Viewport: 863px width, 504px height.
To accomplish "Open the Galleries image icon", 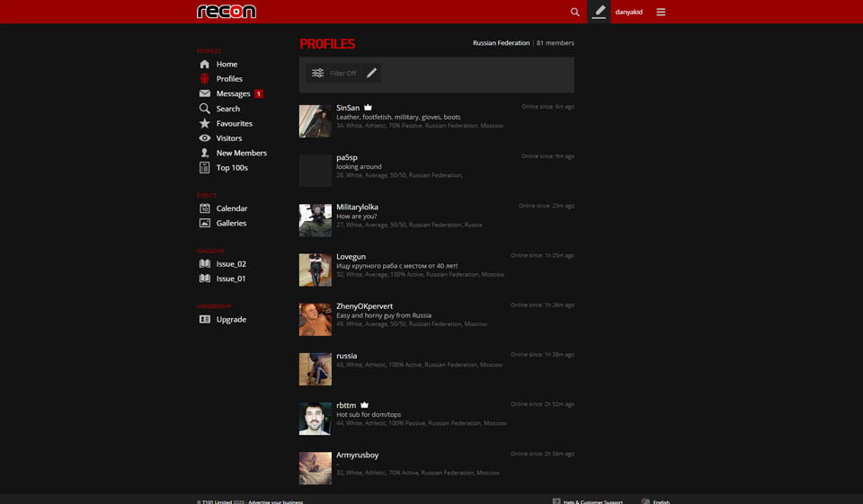I will click(x=205, y=223).
